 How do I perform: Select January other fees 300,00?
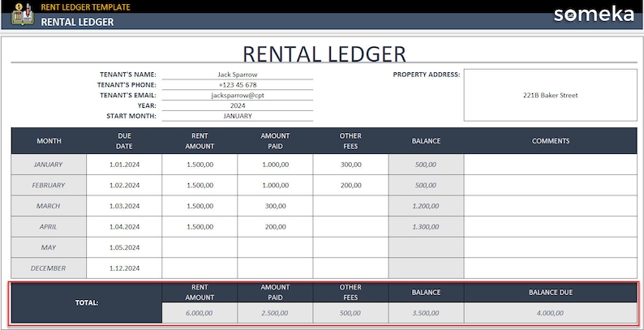coord(350,165)
